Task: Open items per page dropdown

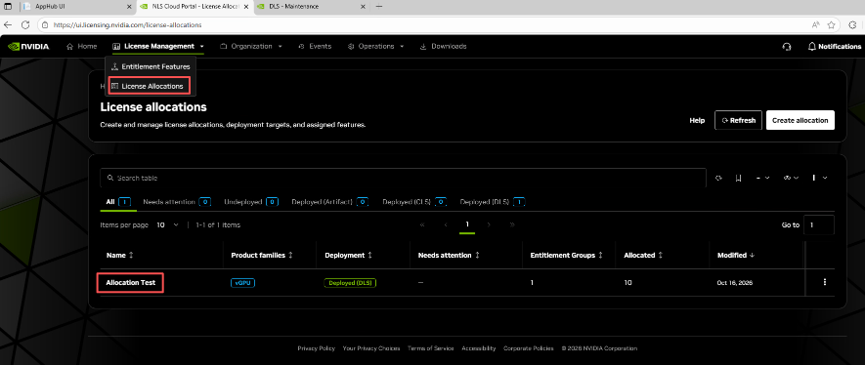Action: [x=167, y=225]
